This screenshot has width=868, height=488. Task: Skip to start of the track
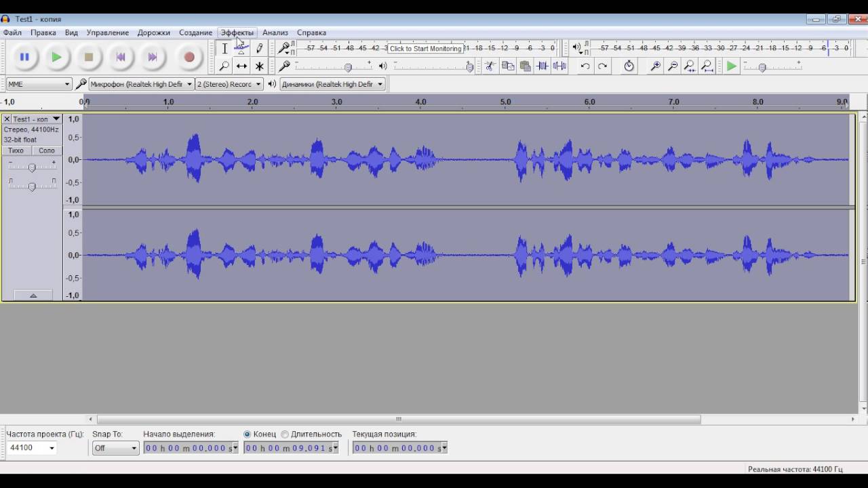pyautogui.click(x=121, y=58)
